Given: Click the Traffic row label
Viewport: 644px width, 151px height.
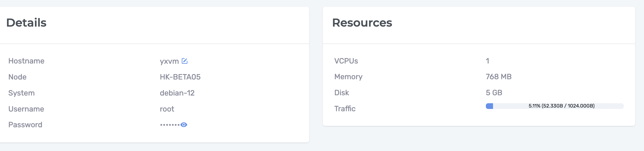Looking at the screenshot, I should [x=345, y=109].
